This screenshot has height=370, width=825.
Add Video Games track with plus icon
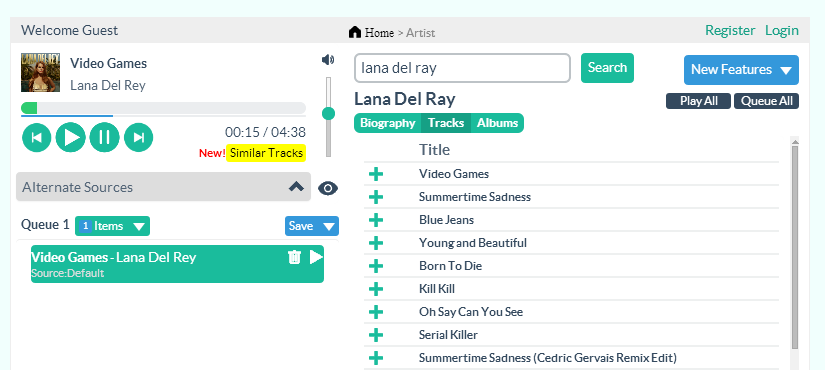(x=376, y=174)
